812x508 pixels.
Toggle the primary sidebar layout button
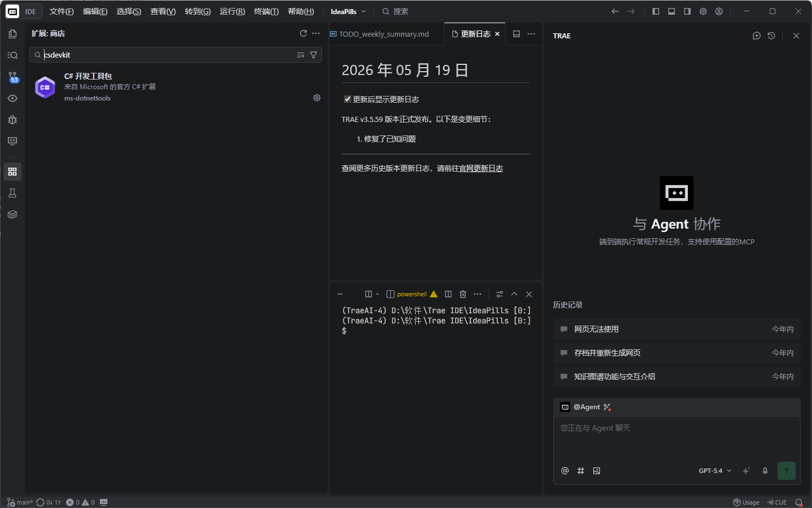(x=656, y=11)
